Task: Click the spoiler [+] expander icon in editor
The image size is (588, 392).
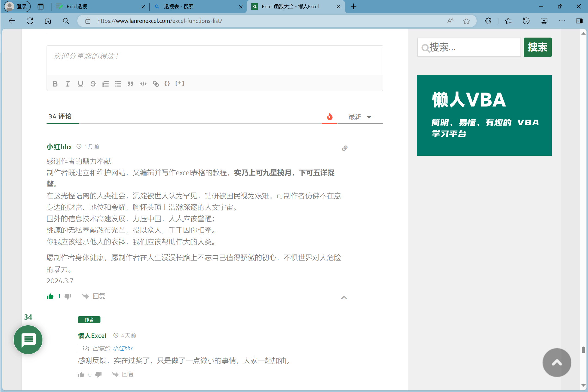Action: pyautogui.click(x=180, y=84)
